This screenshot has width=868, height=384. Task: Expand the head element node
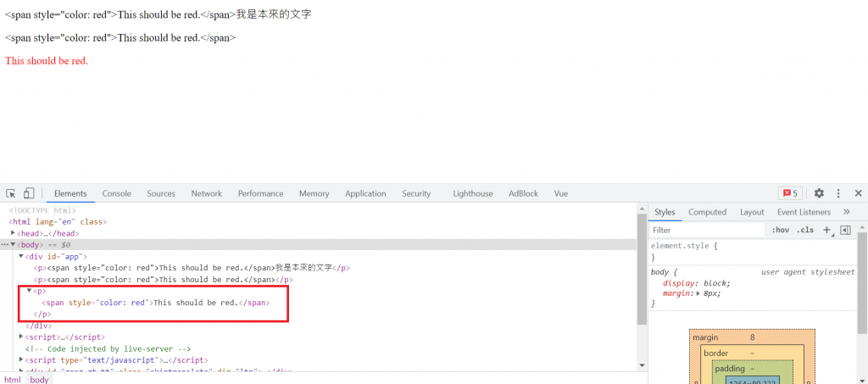14,233
